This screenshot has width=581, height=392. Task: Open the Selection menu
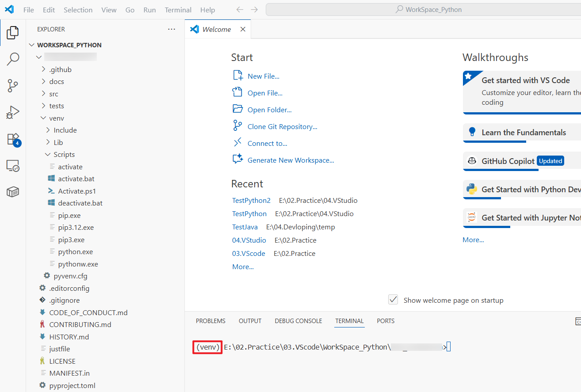[x=78, y=10]
